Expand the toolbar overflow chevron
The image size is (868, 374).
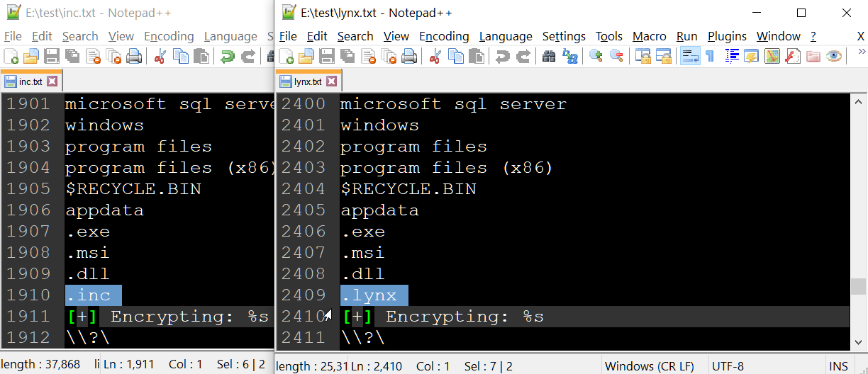862,52
